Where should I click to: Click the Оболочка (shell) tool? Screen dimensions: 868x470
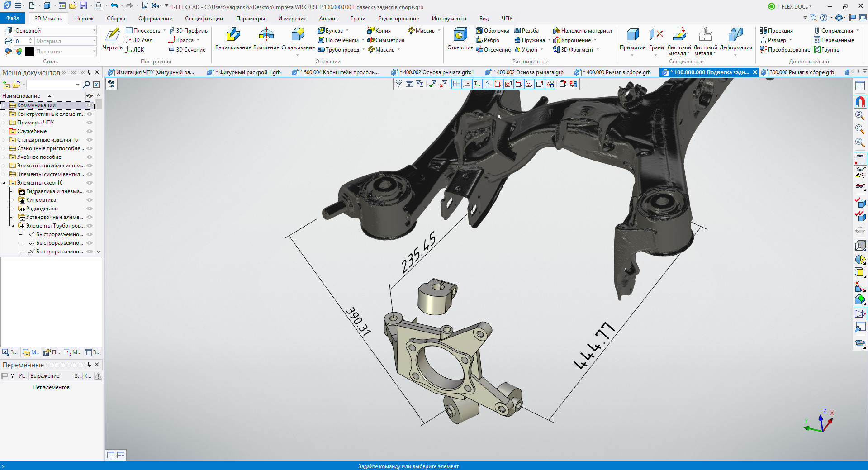pyautogui.click(x=493, y=30)
